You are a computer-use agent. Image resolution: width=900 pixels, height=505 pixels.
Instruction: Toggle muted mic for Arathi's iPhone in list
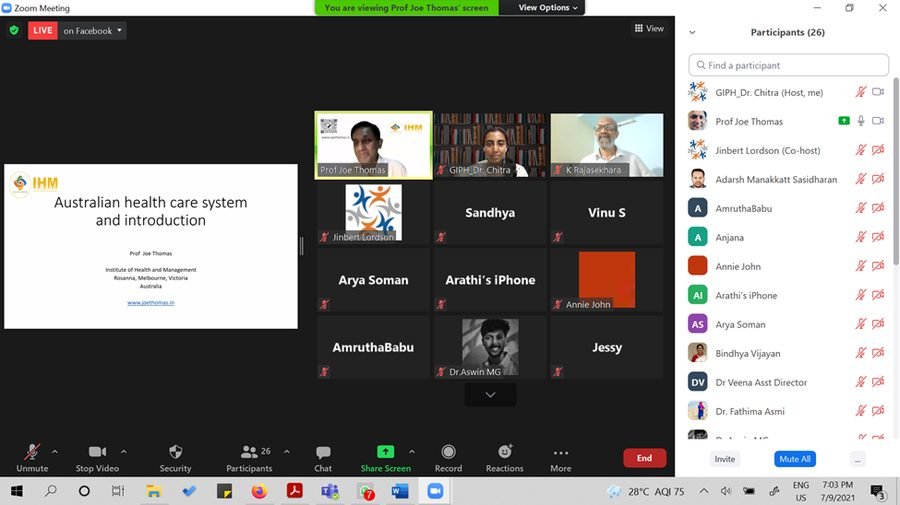coord(860,295)
